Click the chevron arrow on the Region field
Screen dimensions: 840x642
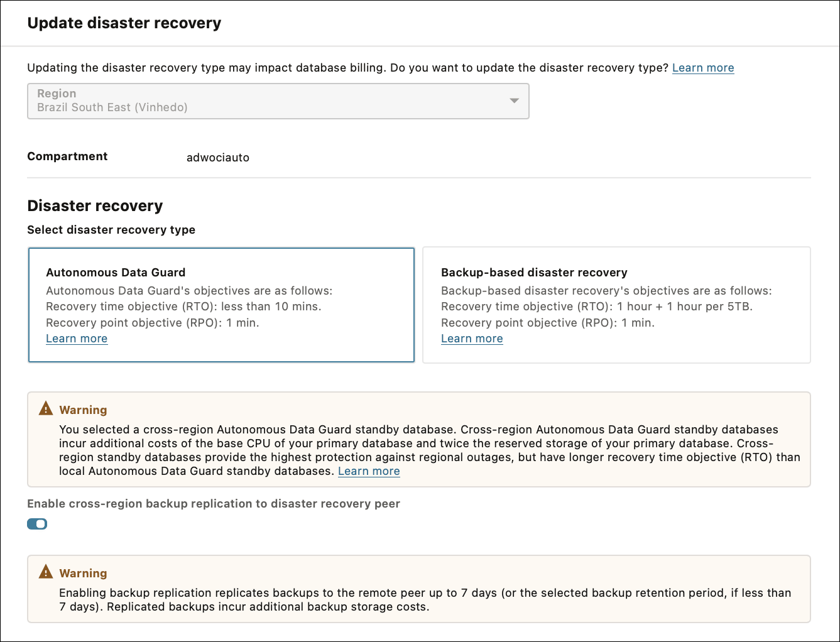click(514, 101)
